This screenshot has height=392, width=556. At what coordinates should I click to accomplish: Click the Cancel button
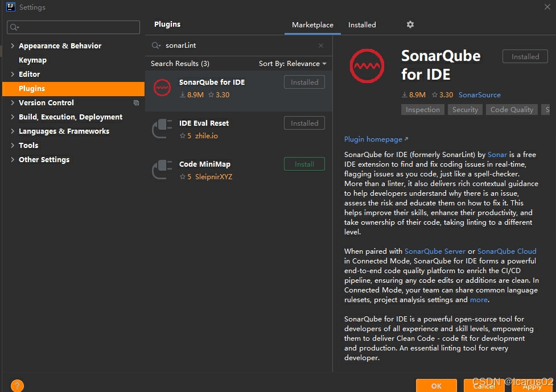pyautogui.click(x=484, y=386)
